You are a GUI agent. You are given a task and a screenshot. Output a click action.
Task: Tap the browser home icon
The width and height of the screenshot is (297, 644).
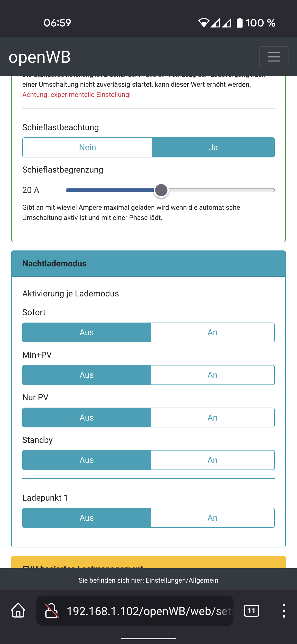pos(18,610)
